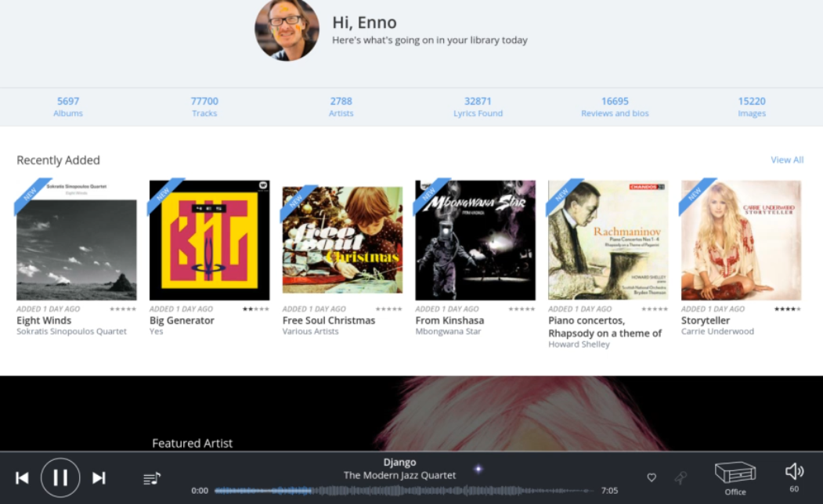Click the Featured Artist label

(192, 443)
